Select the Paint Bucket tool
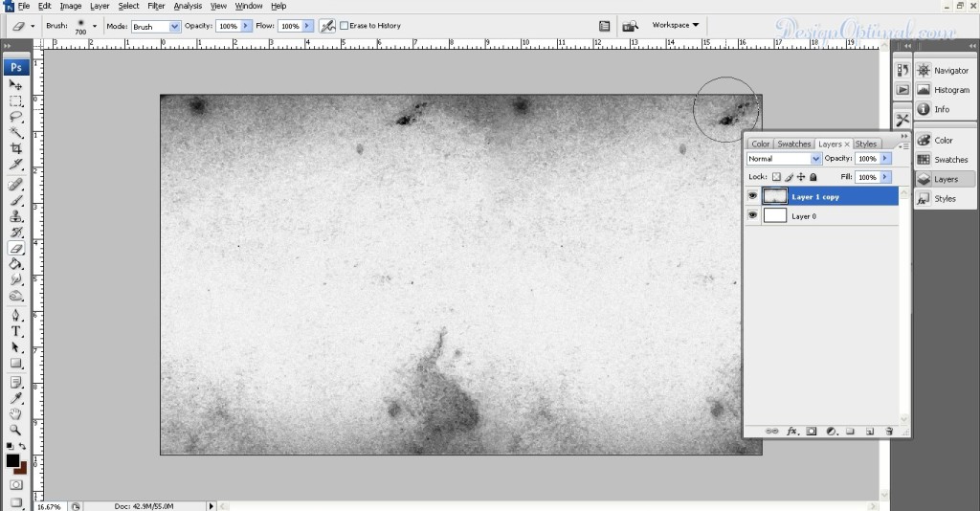This screenshot has width=980, height=511. 15,264
